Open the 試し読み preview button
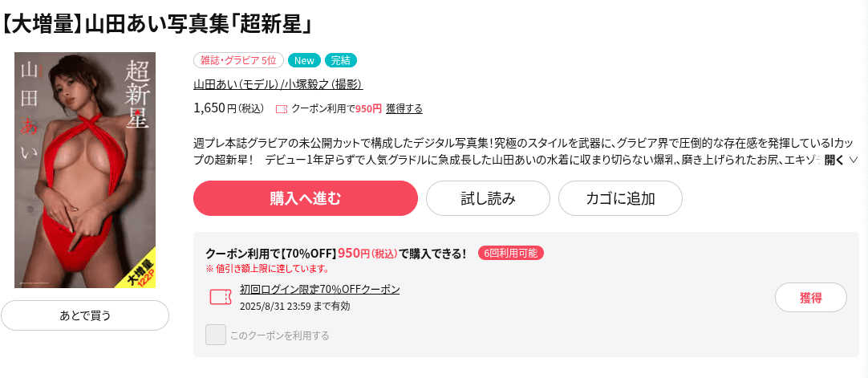 coord(489,198)
